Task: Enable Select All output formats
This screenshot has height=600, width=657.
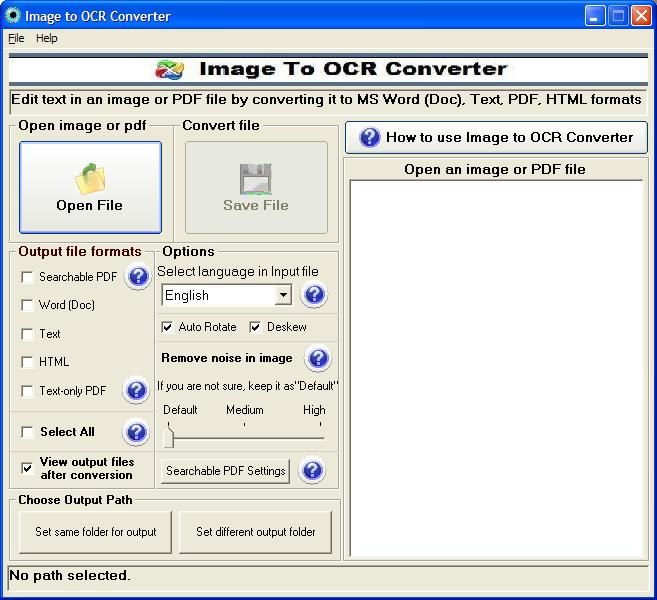Action: (27, 432)
